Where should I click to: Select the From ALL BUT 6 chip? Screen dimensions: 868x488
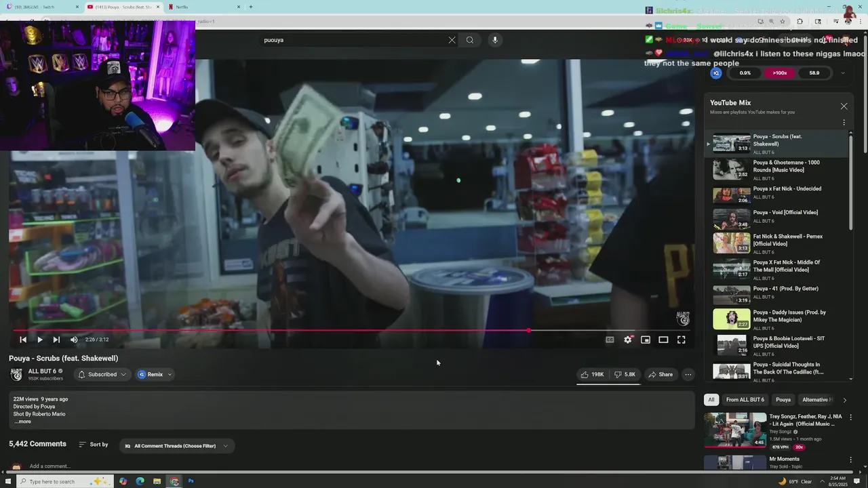[745, 400]
